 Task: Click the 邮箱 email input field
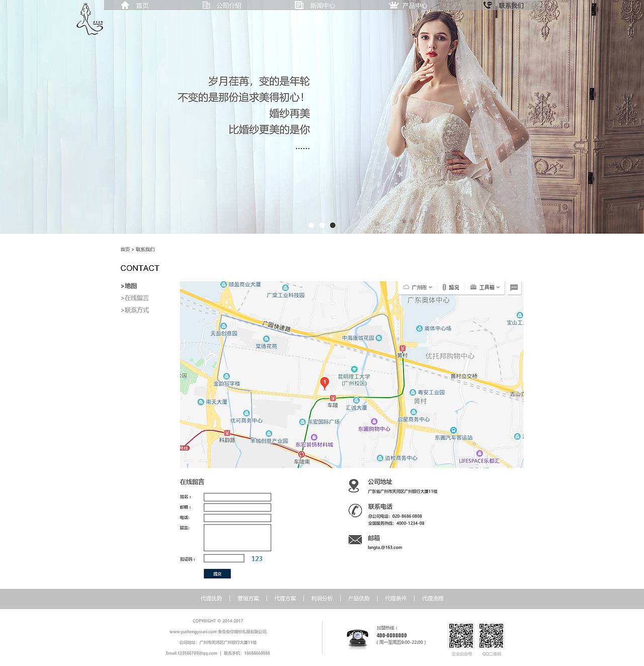[237, 507]
